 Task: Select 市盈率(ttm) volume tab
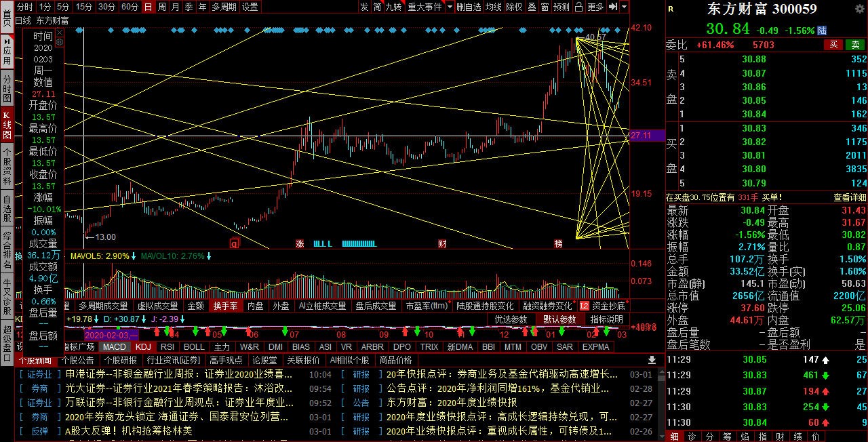tap(427, 306)
